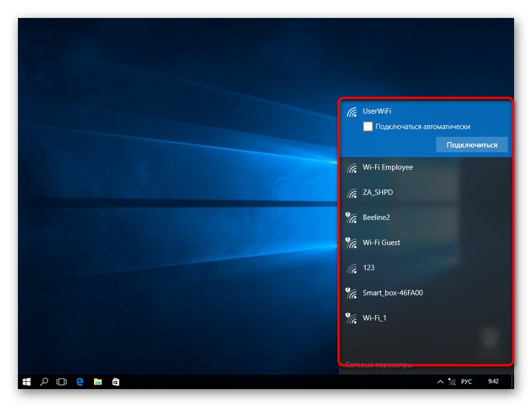Screen dimensions: 532x407
Task: Choose the ZA_SHPD network
Action: pos(426,193)
